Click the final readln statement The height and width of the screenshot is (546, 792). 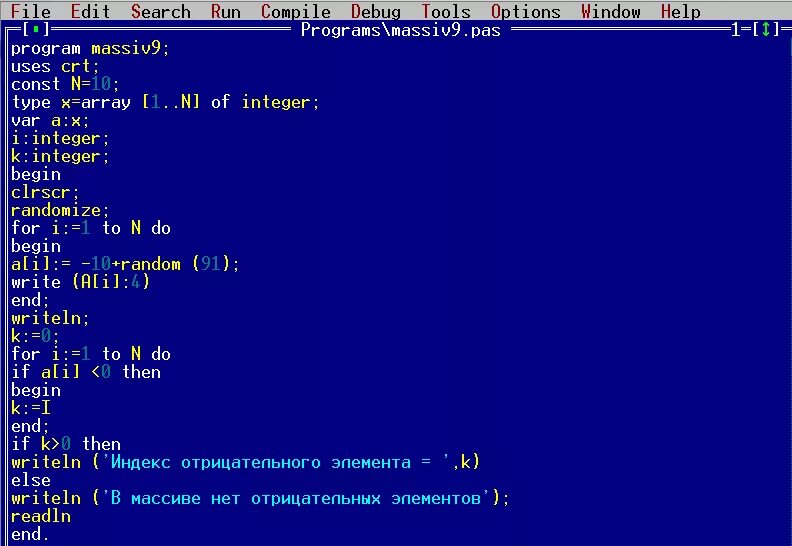(40, 516)
